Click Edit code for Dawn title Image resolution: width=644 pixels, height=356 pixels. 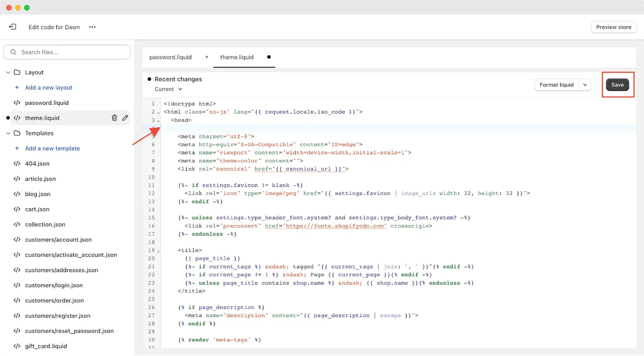click(54, 27)
